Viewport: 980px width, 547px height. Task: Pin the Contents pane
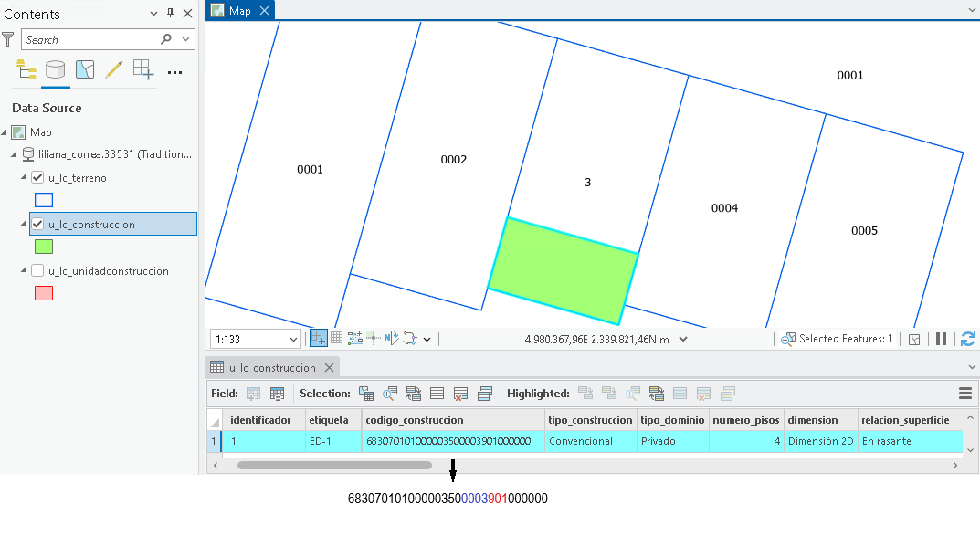coord(170,13)
